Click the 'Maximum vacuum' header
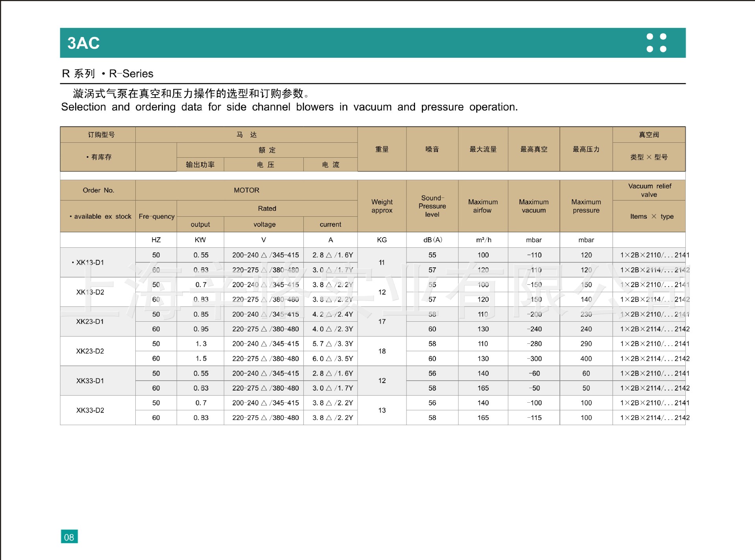755x560 pixels. (x=533, y=206)
